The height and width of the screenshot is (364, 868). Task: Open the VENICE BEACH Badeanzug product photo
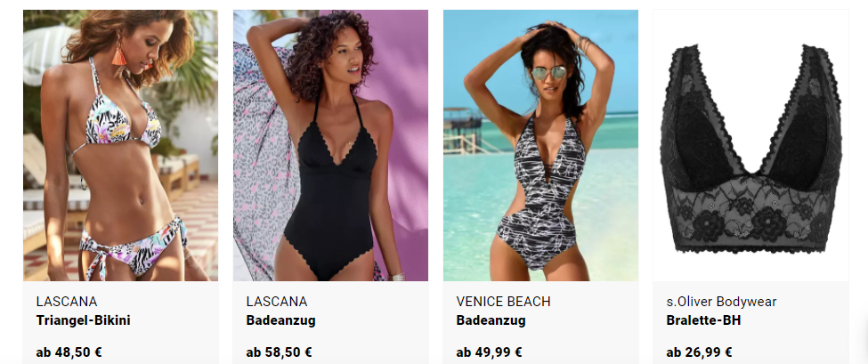(540, 145)
